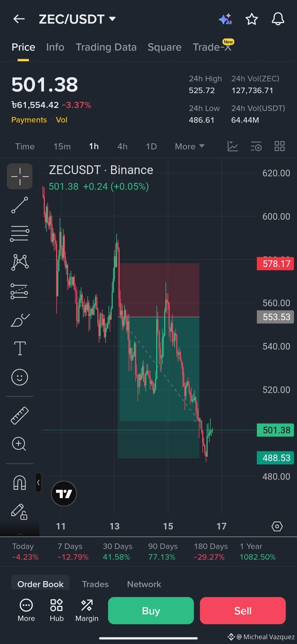The image size is (297, 644).
Task: Tap the green Buy button
Action: [x=151, y=610]
